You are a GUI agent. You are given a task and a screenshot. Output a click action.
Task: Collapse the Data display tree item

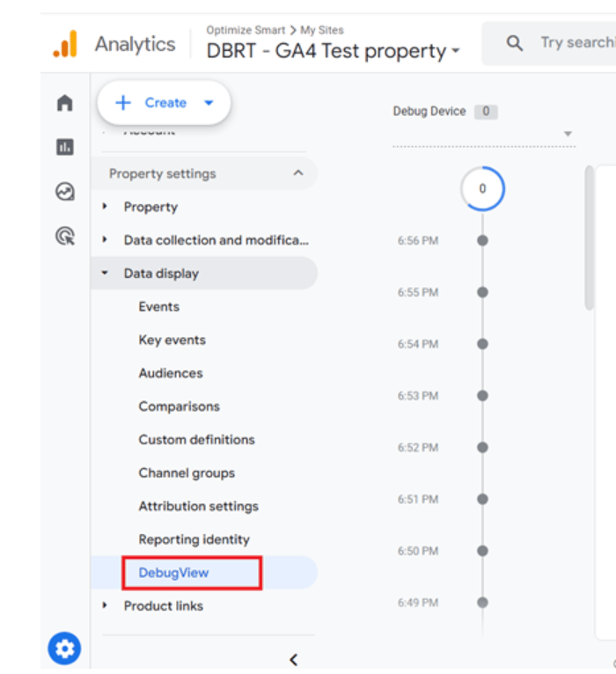(x=105, y=273)
